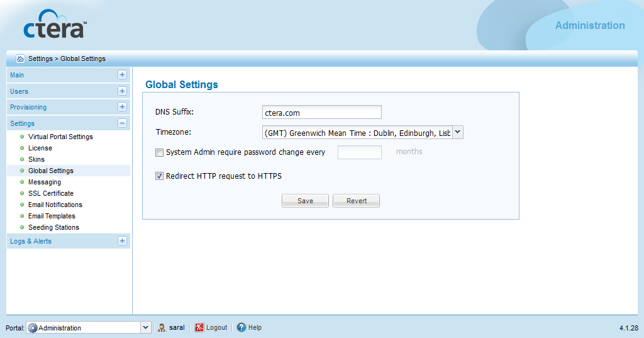Image resolution: width=644 pixels, height=338 pixels.
Task: Collapse the Settings section minus button
Action: pos(122,123)
